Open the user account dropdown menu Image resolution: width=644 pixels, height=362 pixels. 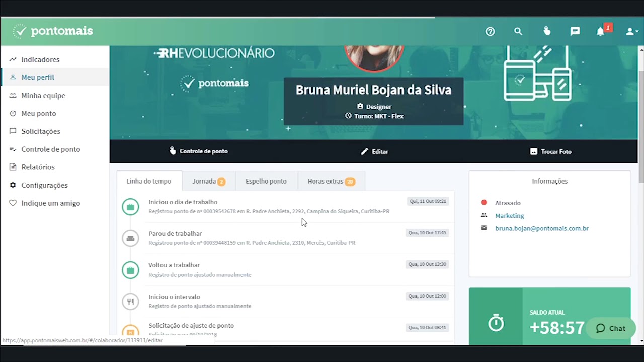tap(631, 31)
